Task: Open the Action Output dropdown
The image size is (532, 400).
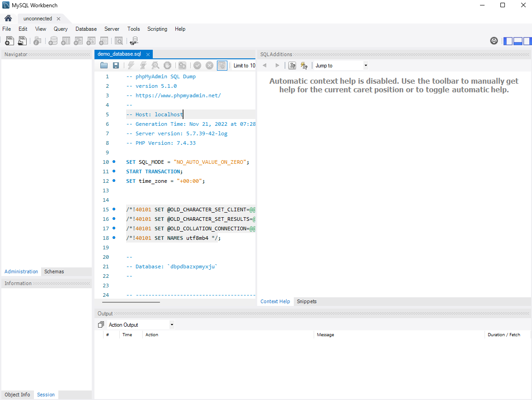Action: point(171,324)
